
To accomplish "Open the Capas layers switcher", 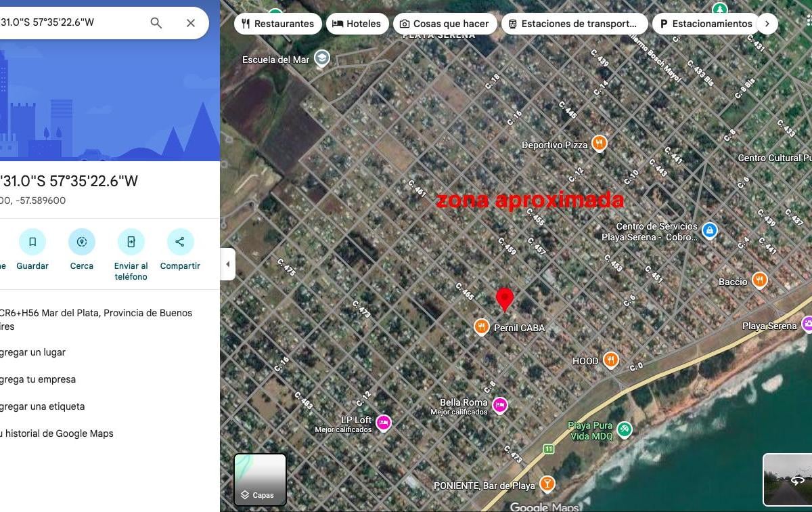I will coord(261,480).
